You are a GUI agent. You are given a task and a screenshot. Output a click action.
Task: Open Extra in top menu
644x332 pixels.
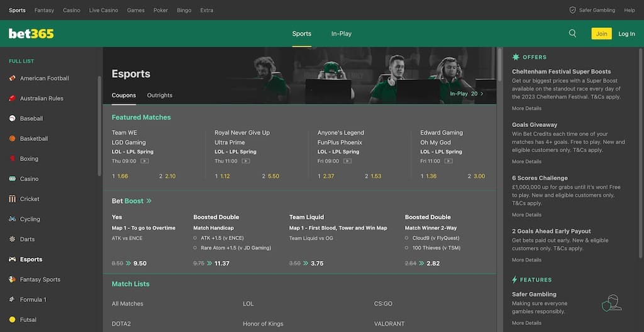[x=206, y=10]
